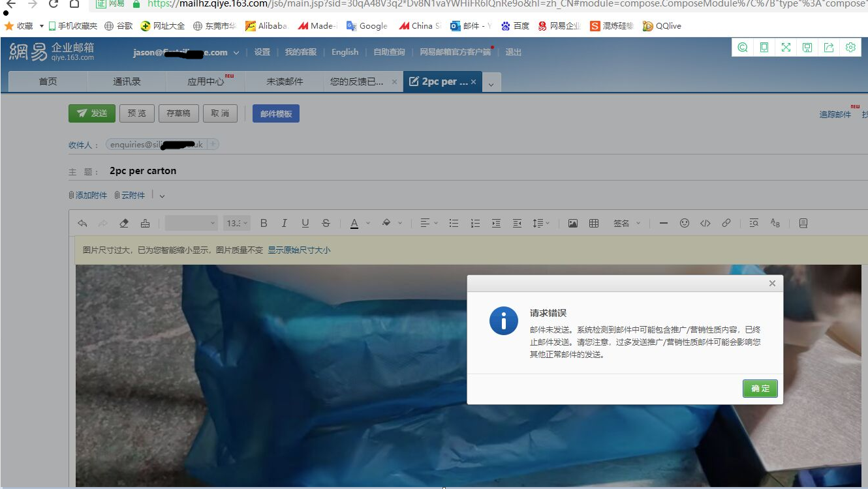Insert a hyperlink via chain icon
This screenshot has height=489, width=868.
click(x=726, y=223)
